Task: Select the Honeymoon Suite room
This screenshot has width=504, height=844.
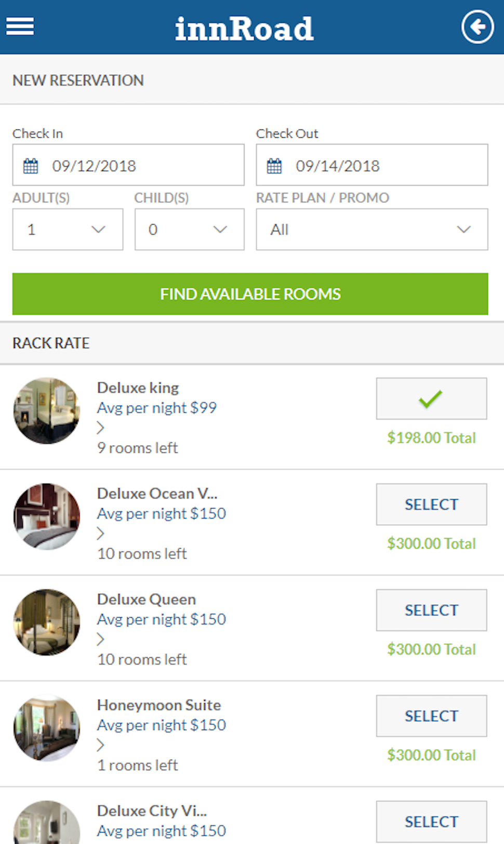Action: coord(431,716)
